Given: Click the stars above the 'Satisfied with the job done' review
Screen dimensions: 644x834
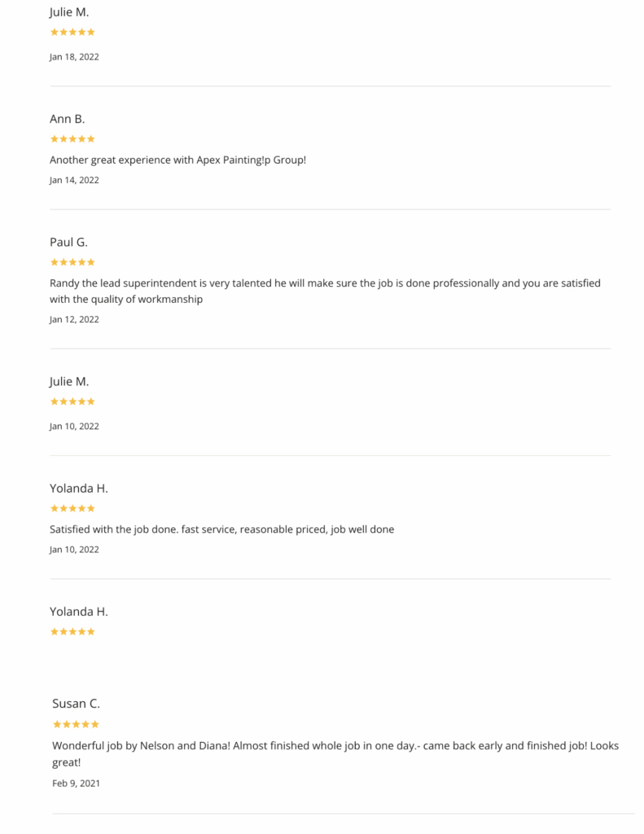Looking at the screenshot, I should click(x=72, y=508).
